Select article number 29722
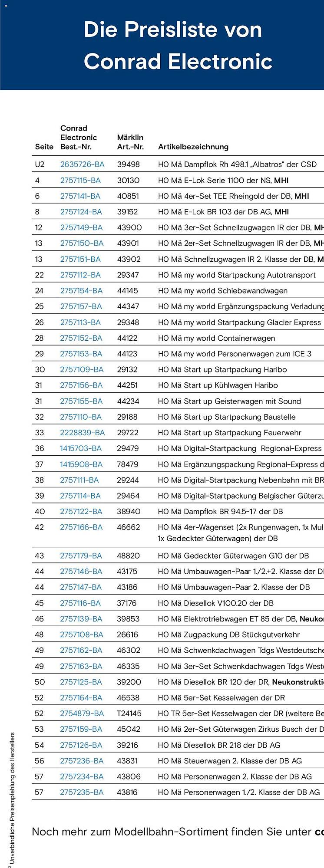 click(128, 433)
